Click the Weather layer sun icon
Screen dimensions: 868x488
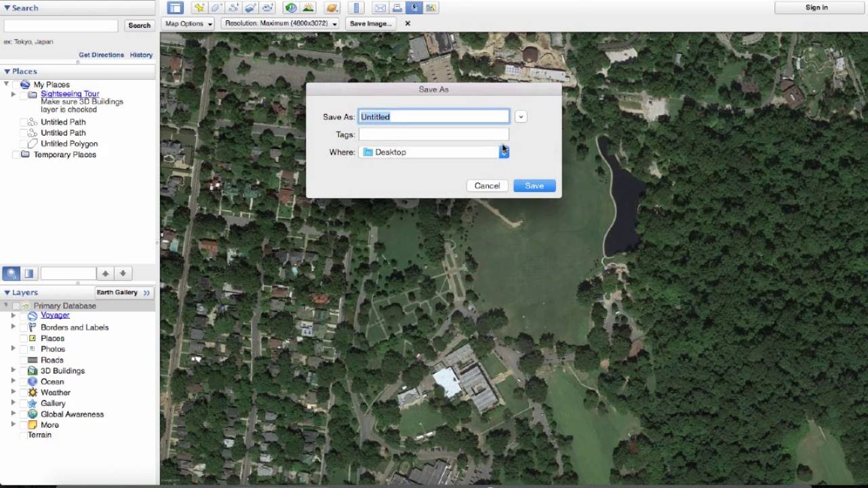pos(32,392)
